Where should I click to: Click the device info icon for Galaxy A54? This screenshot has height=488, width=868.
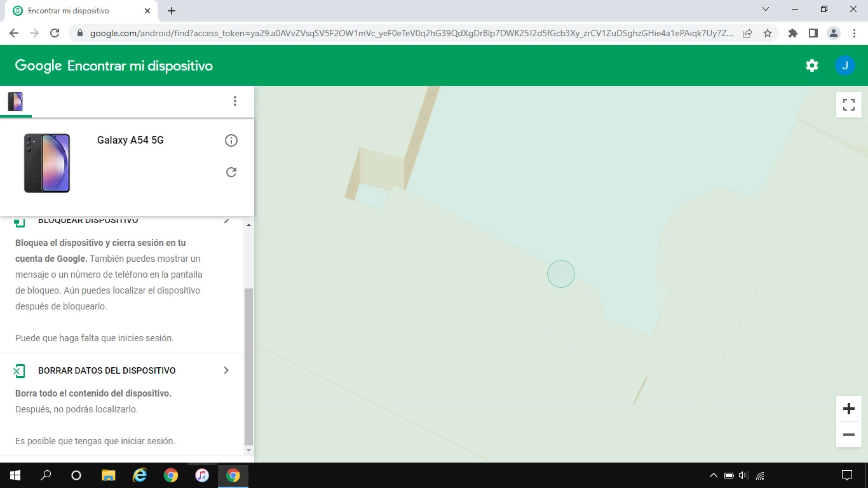tap(231, 140)
